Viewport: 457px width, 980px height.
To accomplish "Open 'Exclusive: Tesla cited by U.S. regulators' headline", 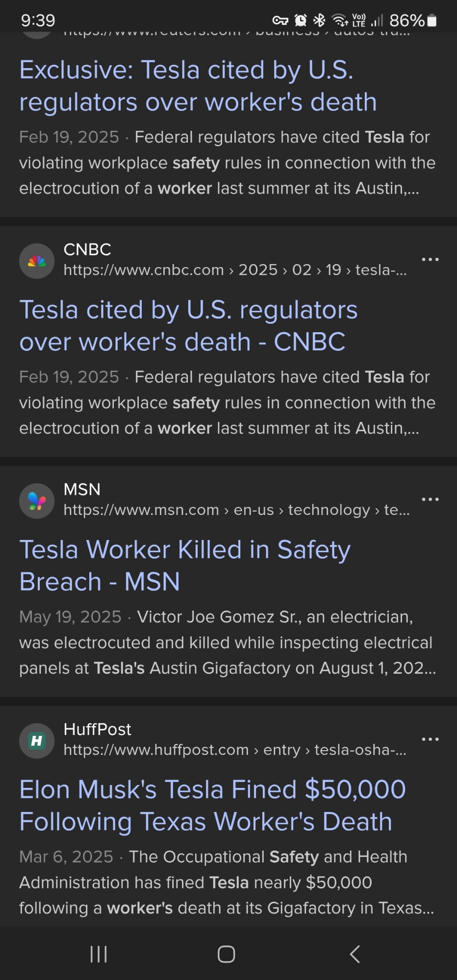I will [198, 86].
